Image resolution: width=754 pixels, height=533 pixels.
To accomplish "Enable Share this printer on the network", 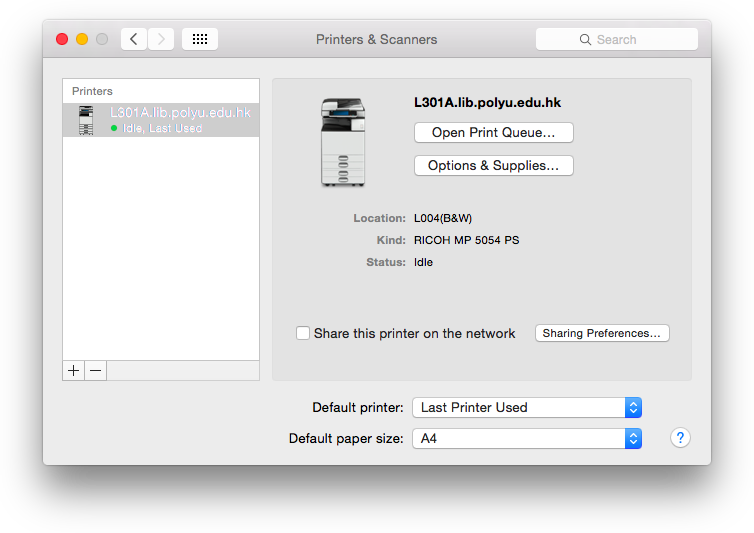I will 303,333.
